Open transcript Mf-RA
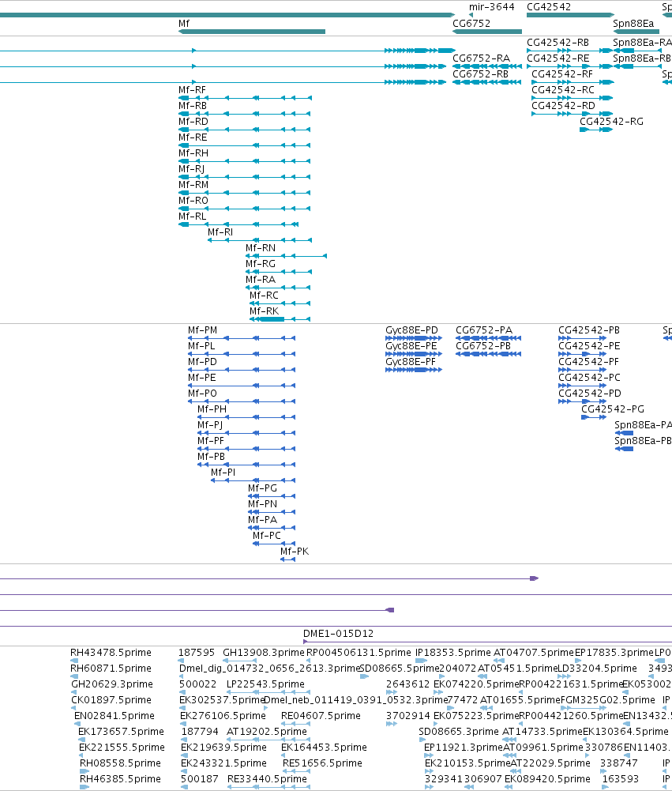Screen dimensions: 672x791 pyautogui.click(x=261, y=280)
